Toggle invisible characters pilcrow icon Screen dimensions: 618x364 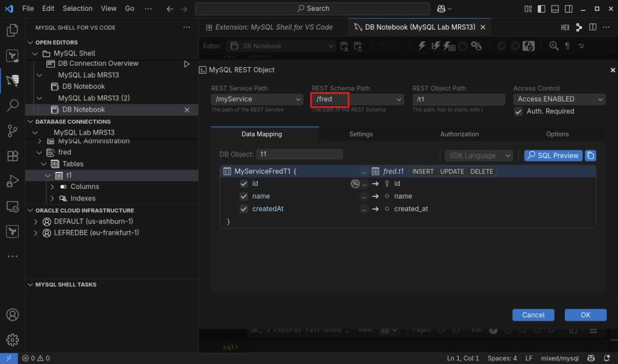pos(567,46)
